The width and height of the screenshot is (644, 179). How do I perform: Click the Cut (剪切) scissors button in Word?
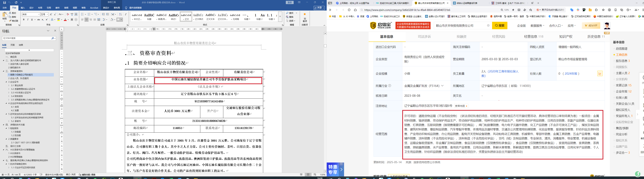pyautogui.click(x=12, y=13)
